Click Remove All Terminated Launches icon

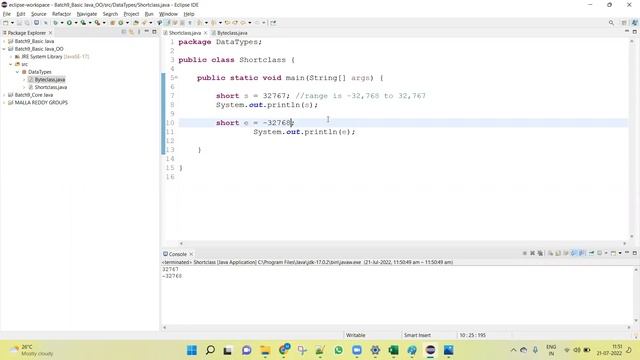tap(540, 253)
